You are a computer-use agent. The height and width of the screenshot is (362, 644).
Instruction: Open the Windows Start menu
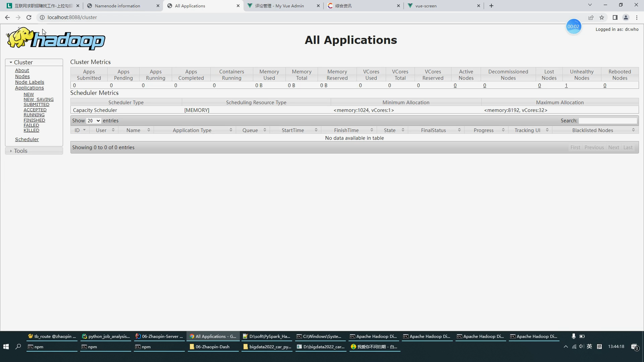(x=6, y=347)
